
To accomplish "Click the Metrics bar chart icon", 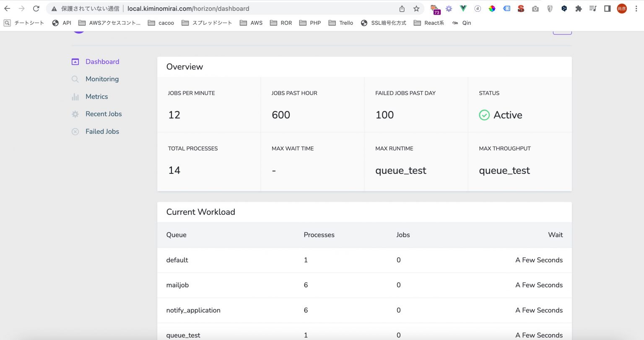I will [75, 97].
